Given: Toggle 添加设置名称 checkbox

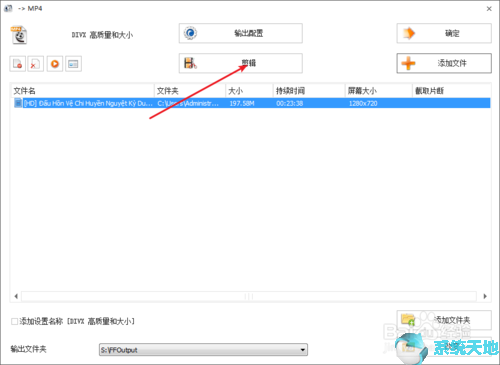Looking at the screenshot, I should 14,321.
